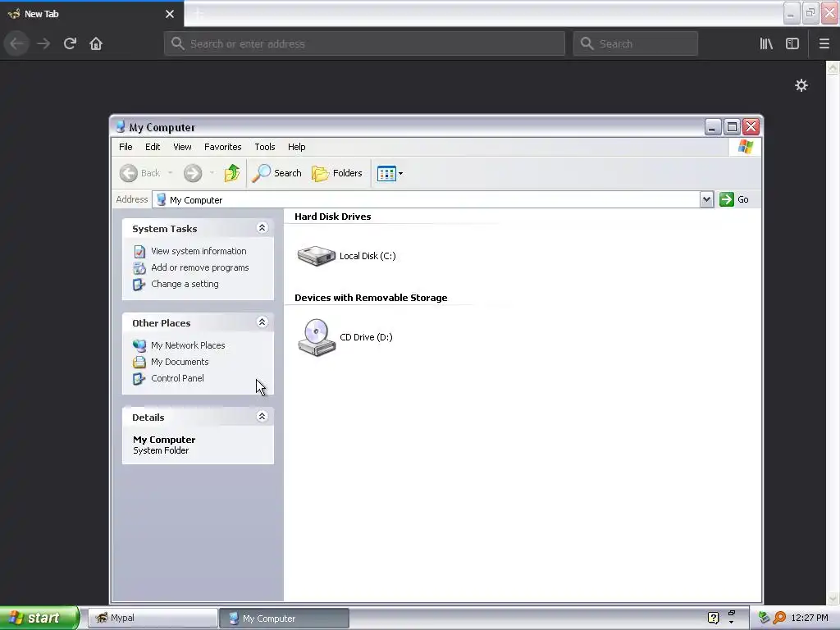Click Add or remove programs link
Image resolution: width=840 pixels, height=630 pixels.
pyautogui.click(x=200, y=267)
